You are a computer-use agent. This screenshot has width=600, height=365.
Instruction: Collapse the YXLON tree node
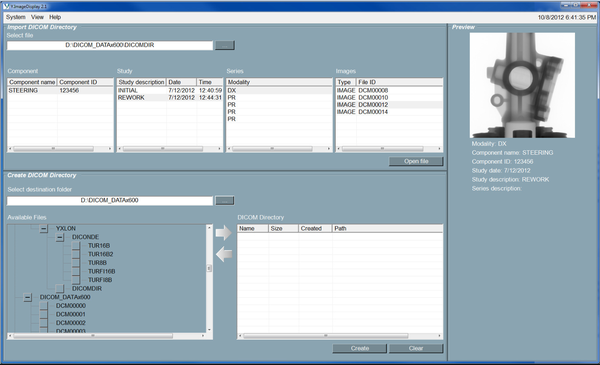tap(44, 228)
